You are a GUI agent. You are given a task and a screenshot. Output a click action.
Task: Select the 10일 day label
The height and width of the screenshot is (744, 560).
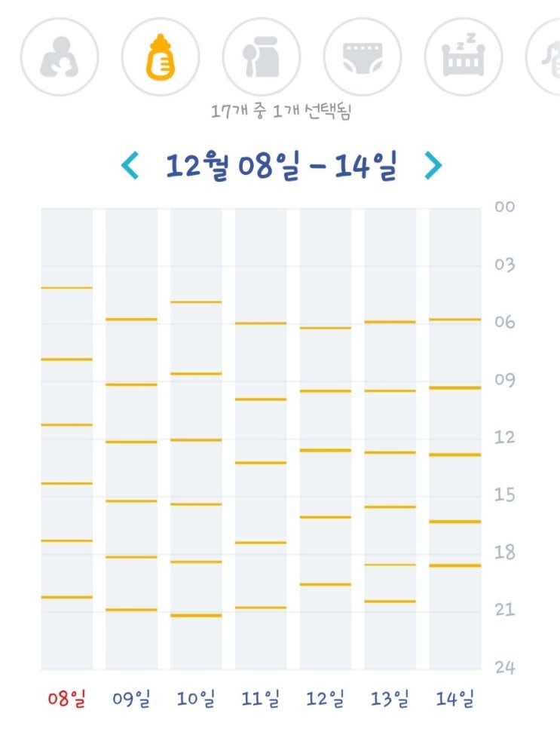[x=197, y=700]
